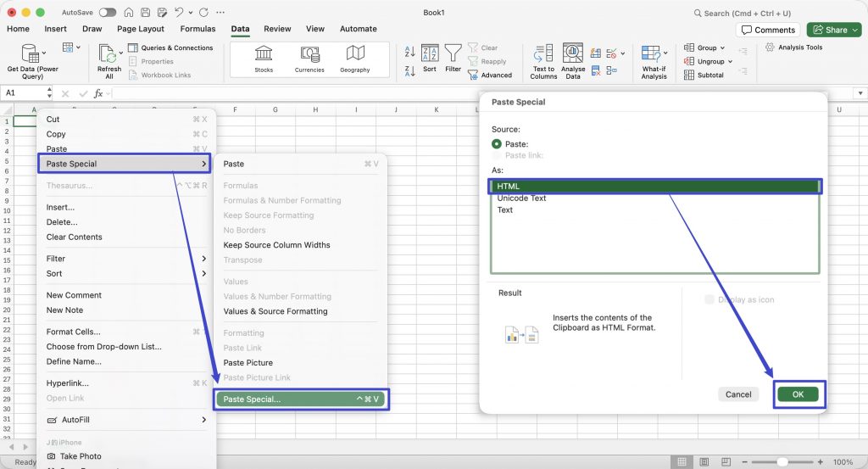Screen dimensions: 868x469
Task: Move the zoom slider handle
Action: point(782,462)
